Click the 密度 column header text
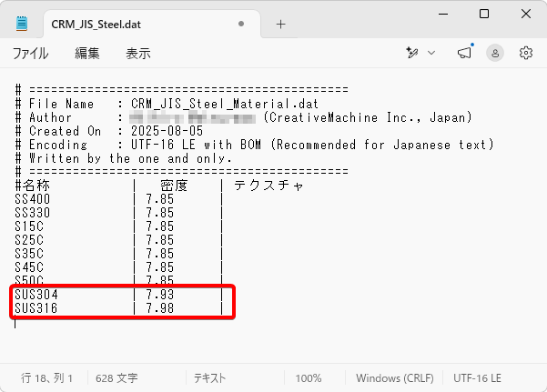The height and width of the screenshot is (392, 547). (x=174, y=186)
